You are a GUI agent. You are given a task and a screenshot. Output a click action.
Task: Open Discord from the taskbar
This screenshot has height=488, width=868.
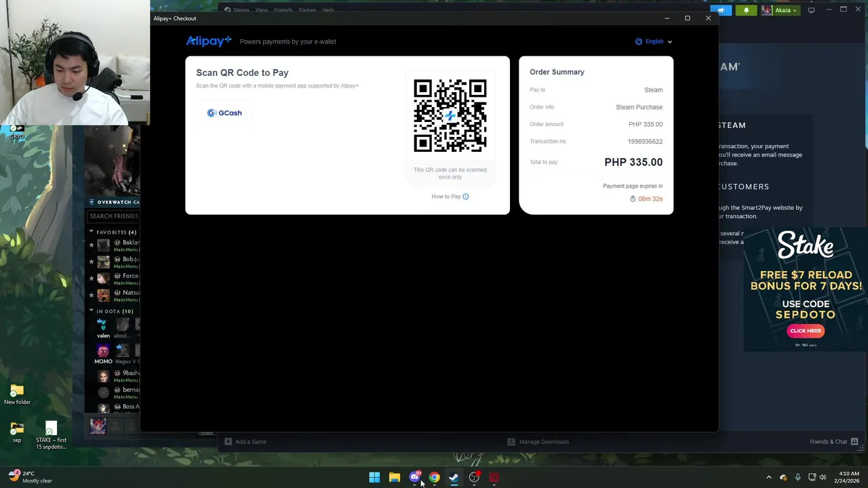(415, 478)
